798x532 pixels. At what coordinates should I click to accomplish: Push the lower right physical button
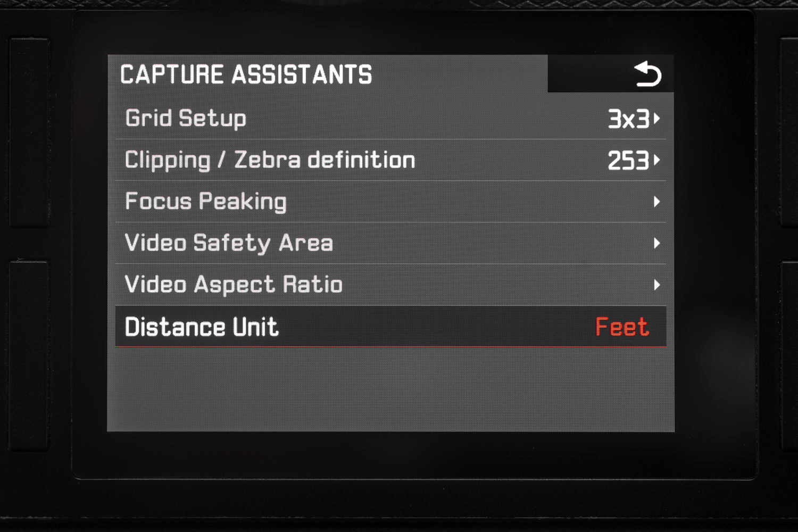pos(789,355)
